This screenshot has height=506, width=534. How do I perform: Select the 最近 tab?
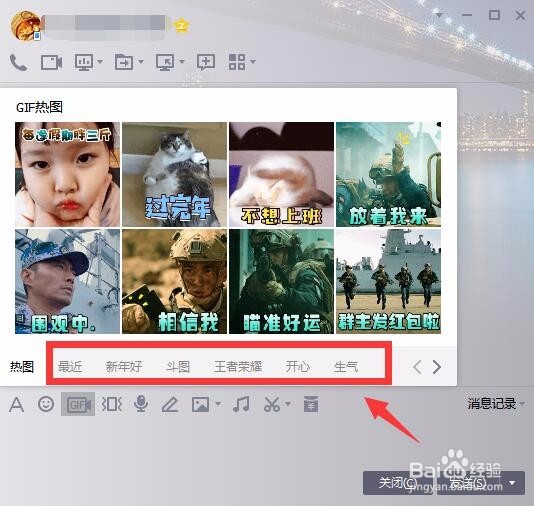[x=70, y=367]
